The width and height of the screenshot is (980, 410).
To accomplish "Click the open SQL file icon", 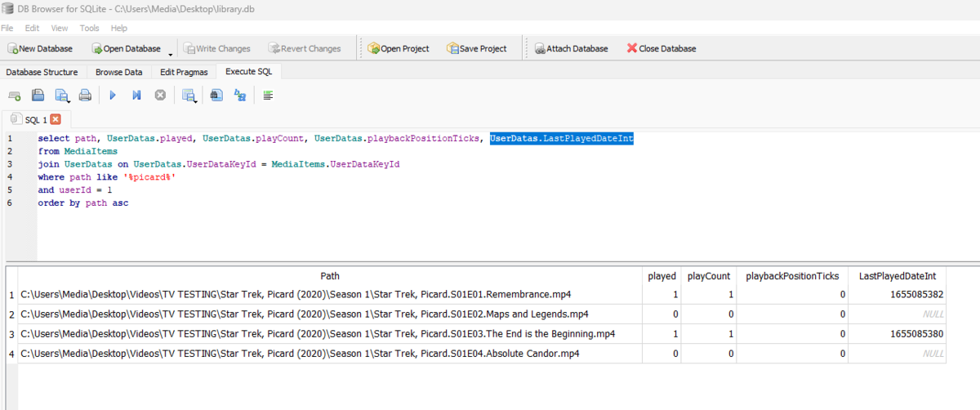I will [38, 96].
